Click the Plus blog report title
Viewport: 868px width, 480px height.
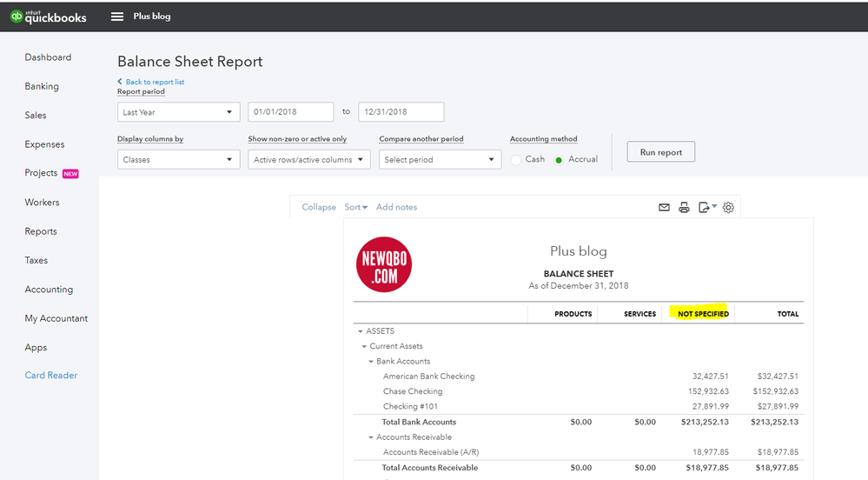[x=579, y=251]
